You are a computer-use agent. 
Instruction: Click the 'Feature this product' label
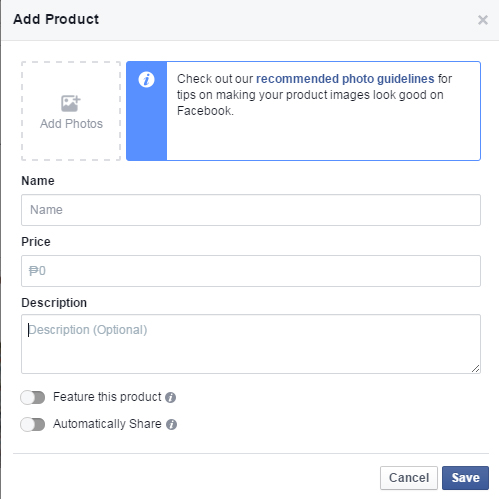(x=107, y=397)
